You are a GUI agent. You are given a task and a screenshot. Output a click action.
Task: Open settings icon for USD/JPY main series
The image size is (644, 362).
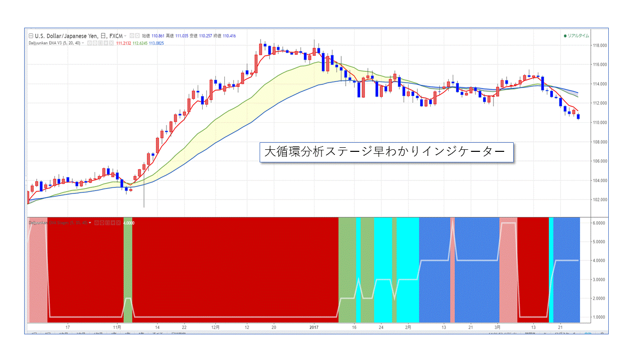[x=137, y=36]
